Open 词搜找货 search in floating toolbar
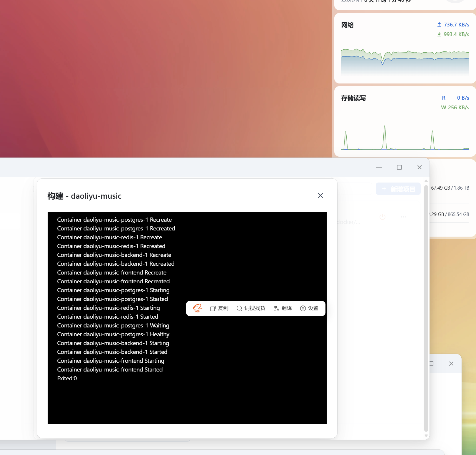This screenshot has height=455, width=476. [x=251, y=308]
